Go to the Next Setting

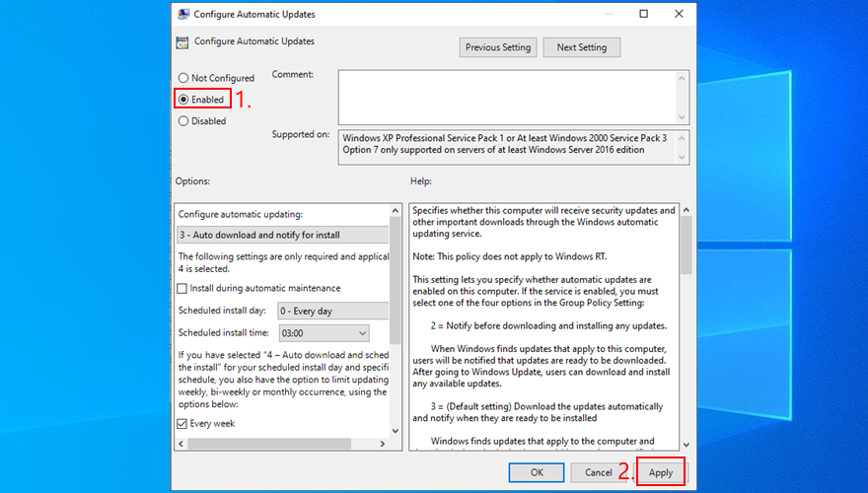[x=581, y=47]
